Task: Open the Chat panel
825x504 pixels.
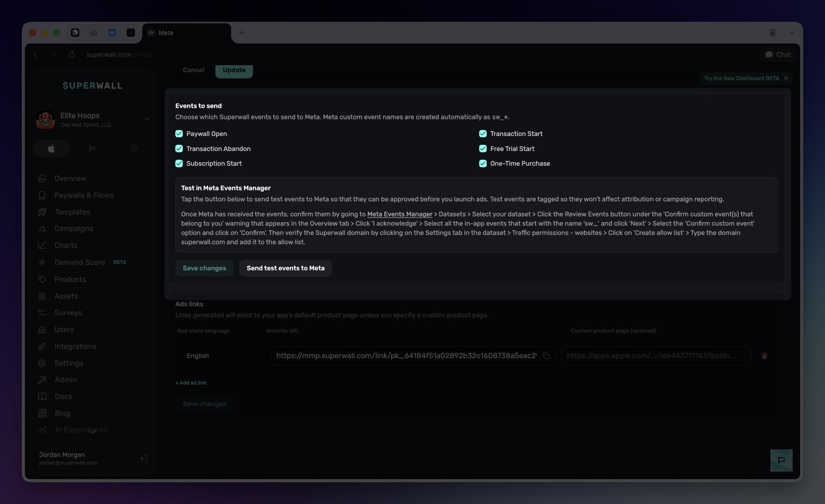Action: click(778, 54)
